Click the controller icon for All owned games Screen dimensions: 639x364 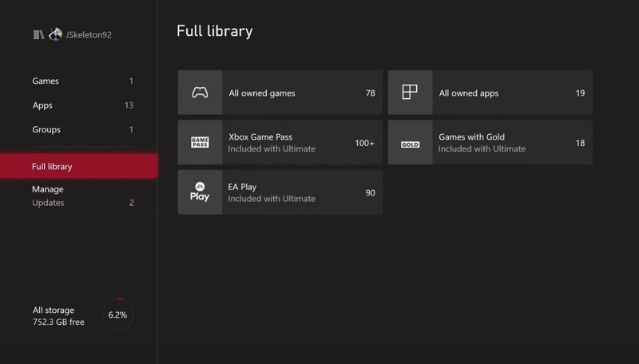coord(200,93)
